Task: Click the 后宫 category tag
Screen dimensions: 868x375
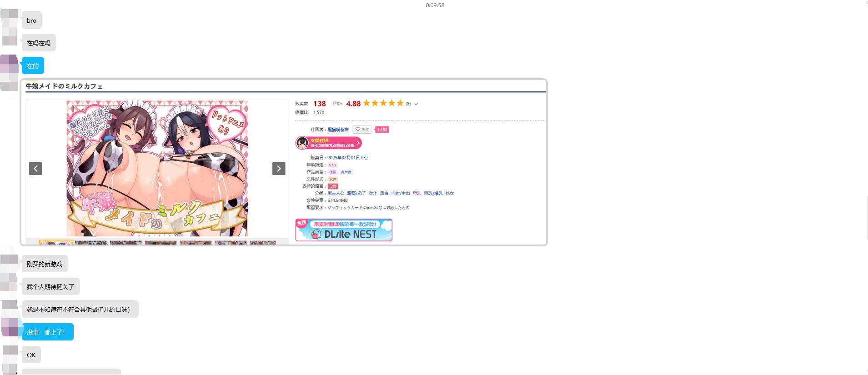Action: coord(384,193)
